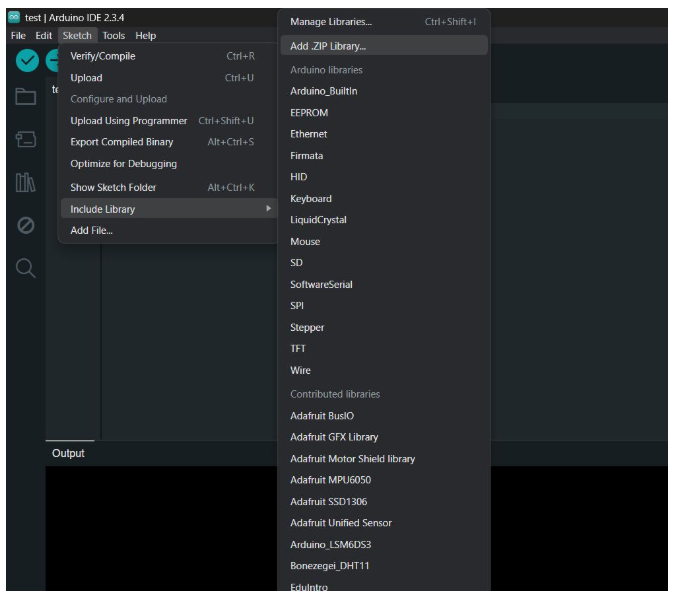Viewport: 682px width, 595px height.
Task: Include Adafruit GFX Library
Action: pos(384,437)
